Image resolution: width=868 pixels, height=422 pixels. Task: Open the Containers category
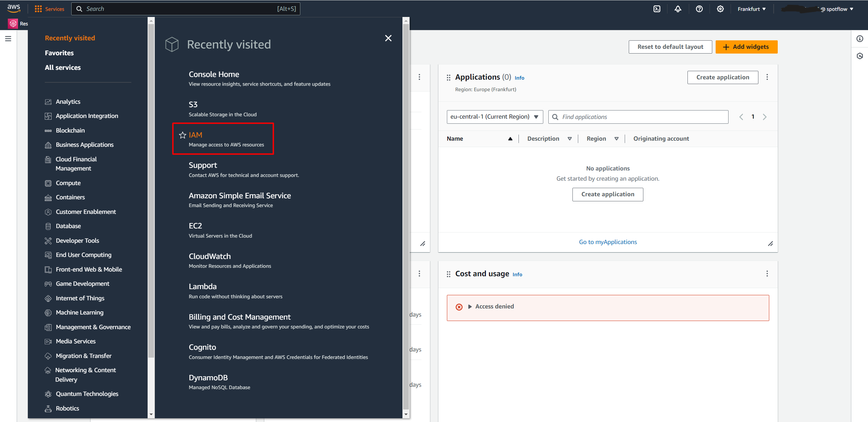(x=70, y=197)
